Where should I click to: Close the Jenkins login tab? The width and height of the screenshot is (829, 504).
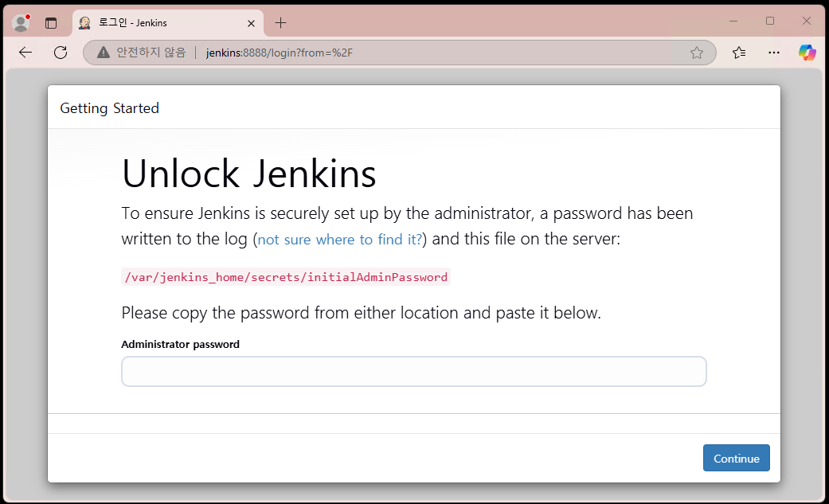coord(251,23)
